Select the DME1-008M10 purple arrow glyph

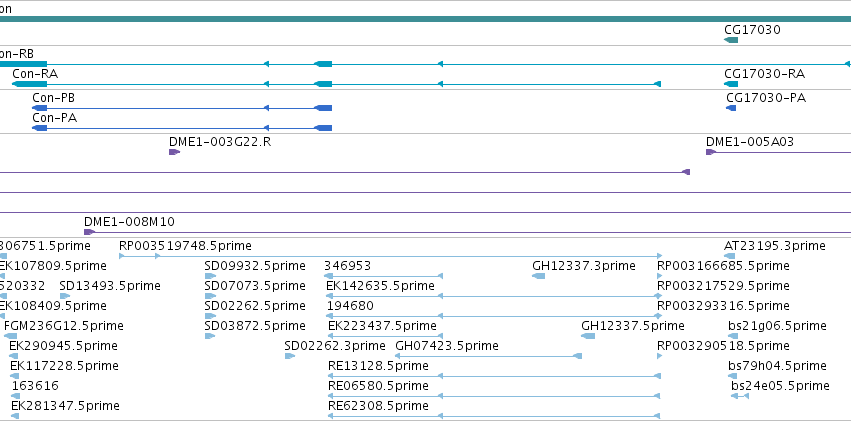(x=90, y=232)
